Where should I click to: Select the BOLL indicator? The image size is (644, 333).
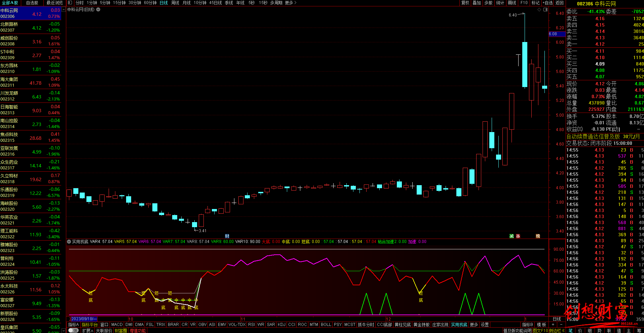coord(326,325)
